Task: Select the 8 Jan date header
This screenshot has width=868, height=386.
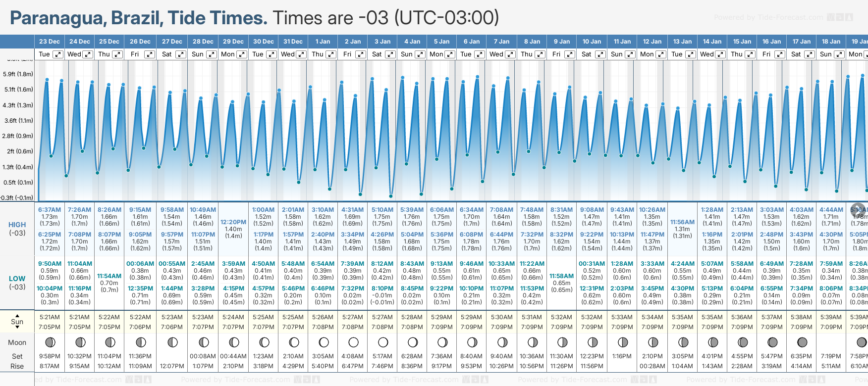Action: [532, 42]
